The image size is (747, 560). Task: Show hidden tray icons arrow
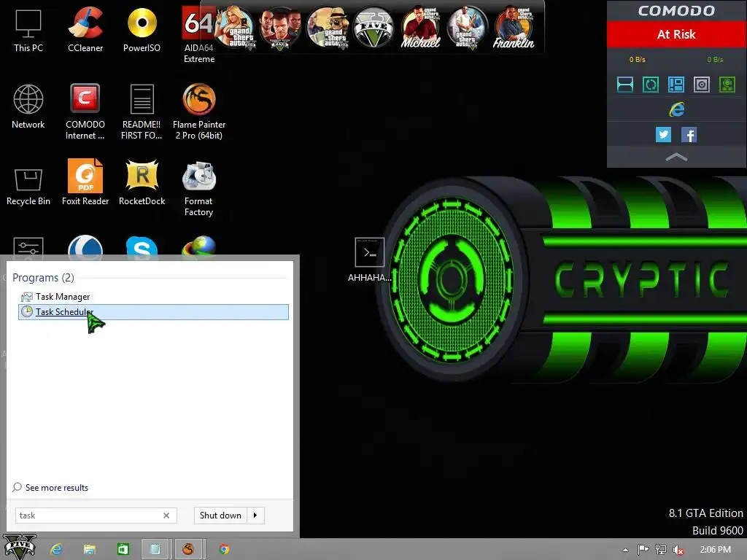625,550
